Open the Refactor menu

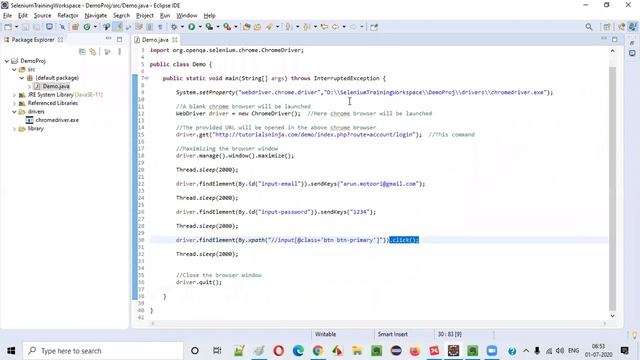(68, 16)
